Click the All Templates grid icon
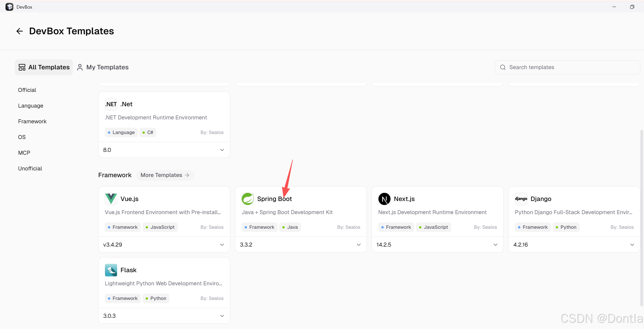The width and height of the screenshot is (644, 329). (x=22, y=67)
